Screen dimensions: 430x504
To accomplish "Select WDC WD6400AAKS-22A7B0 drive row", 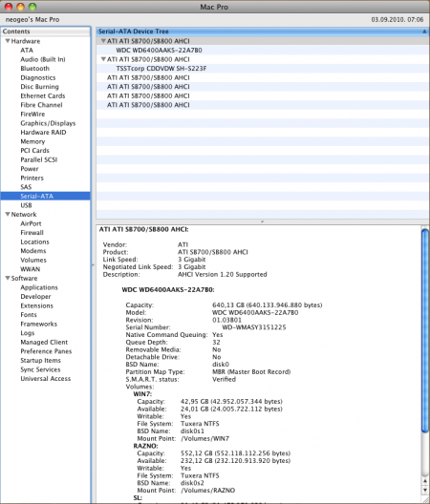I will click(262, 51).
